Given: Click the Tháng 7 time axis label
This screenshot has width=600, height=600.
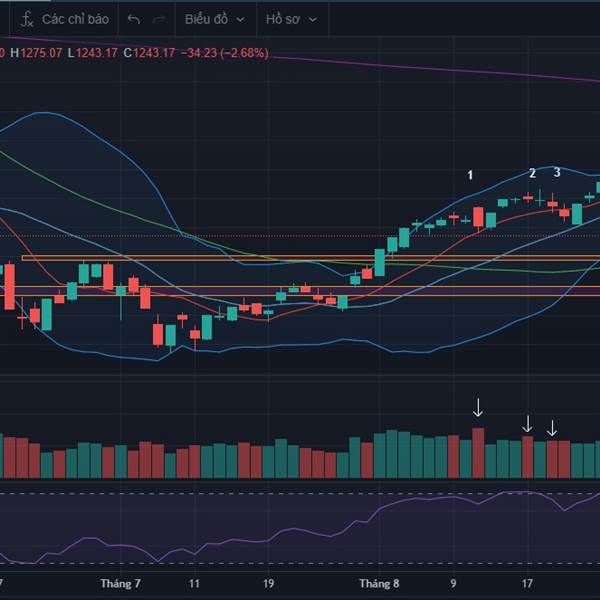Looking at the screenshot, I should coord(120,584).
